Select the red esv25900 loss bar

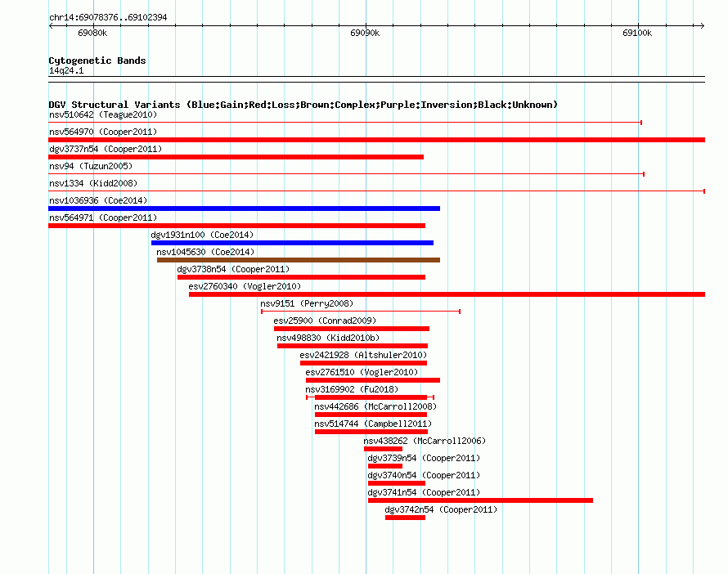(352, 329)
